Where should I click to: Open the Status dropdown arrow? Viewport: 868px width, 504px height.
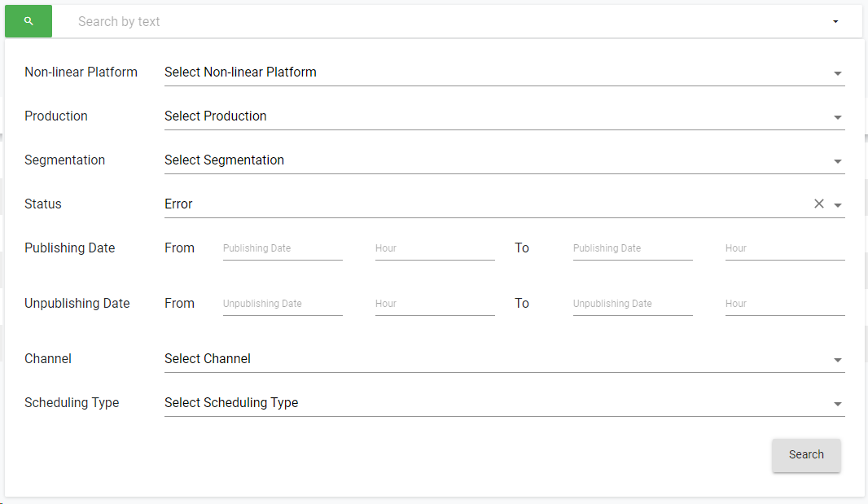838,205
